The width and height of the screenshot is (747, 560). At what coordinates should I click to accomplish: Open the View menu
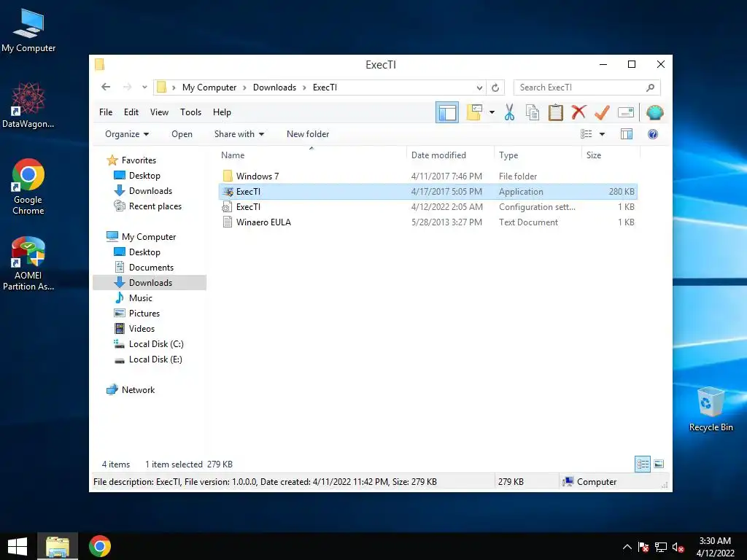pos(159,112)
